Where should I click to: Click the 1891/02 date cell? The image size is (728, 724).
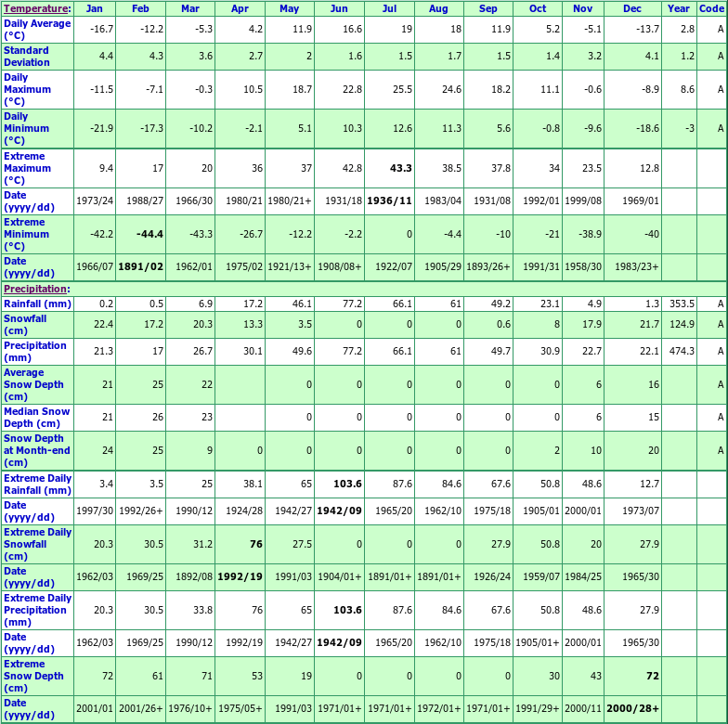(140, 266)
